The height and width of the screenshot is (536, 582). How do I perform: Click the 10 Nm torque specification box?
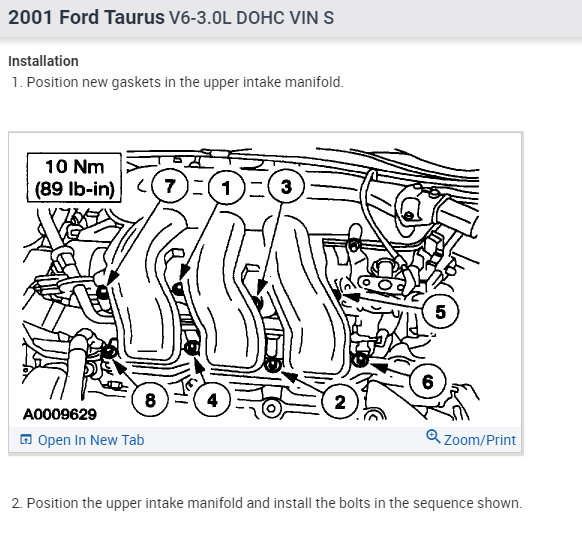74,177
